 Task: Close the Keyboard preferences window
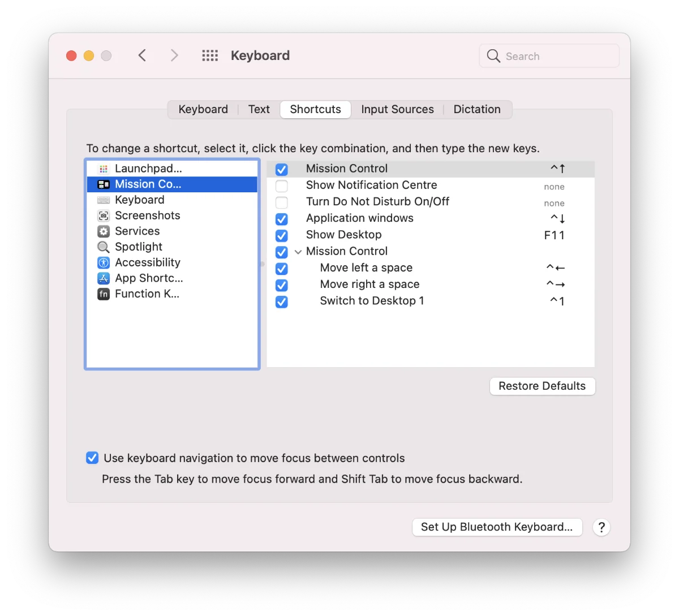[71, 55]
